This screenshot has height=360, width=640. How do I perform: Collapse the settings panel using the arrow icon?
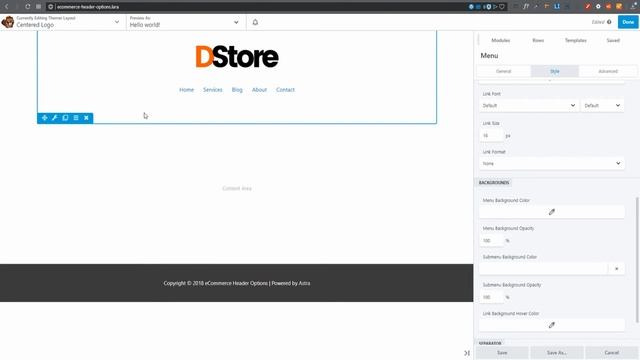(x=467, y=353)
